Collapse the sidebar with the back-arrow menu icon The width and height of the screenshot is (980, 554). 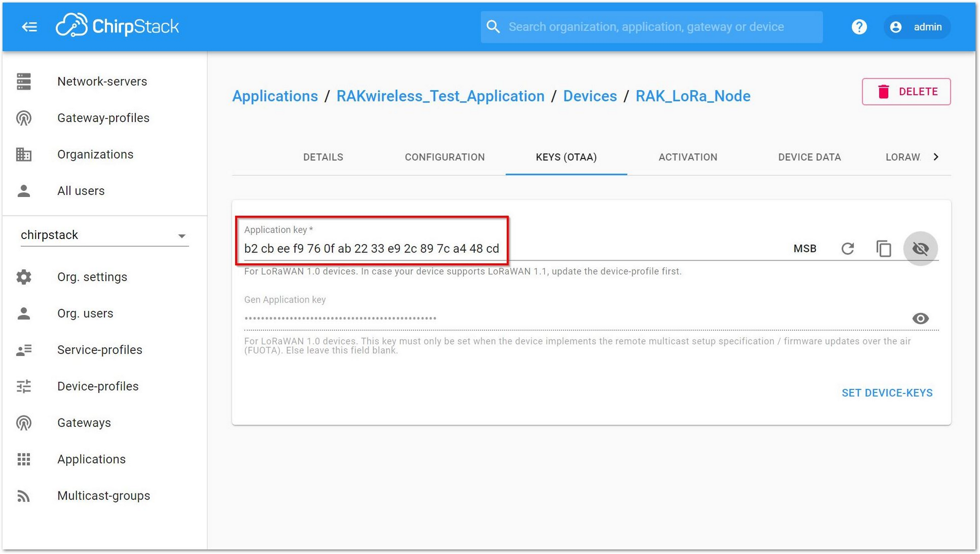point(29,27)
